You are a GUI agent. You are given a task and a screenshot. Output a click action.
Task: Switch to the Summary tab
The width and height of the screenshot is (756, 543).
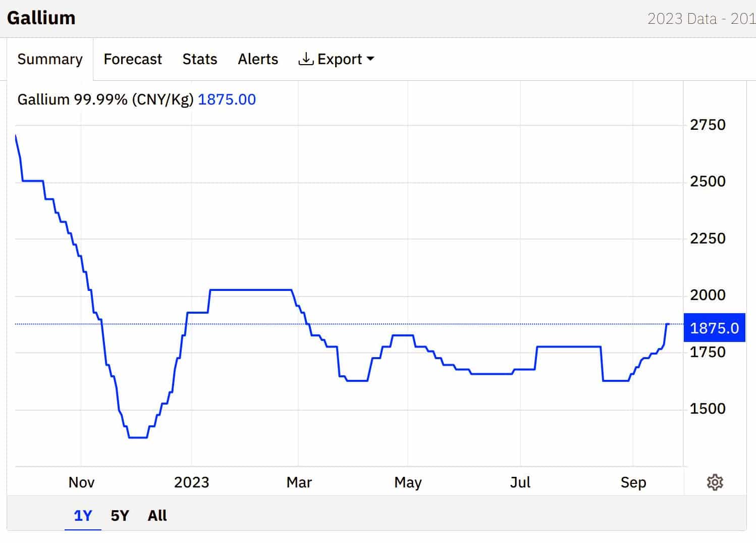click(50, 59)
